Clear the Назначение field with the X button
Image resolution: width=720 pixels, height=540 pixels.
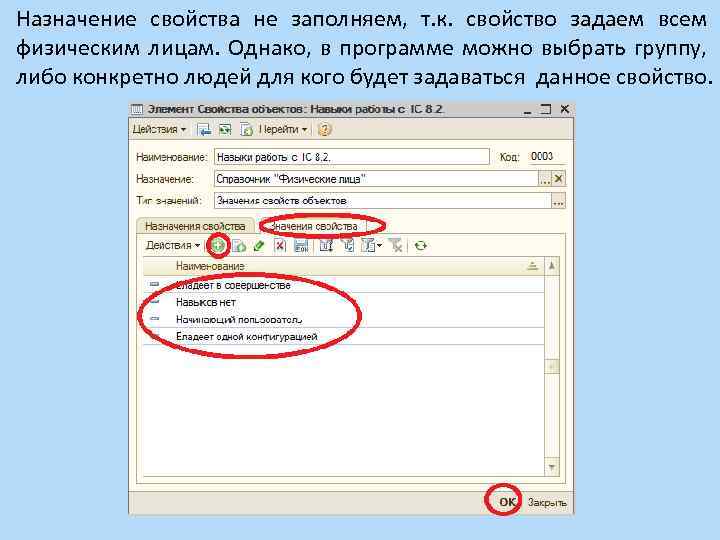pos(558,179)
